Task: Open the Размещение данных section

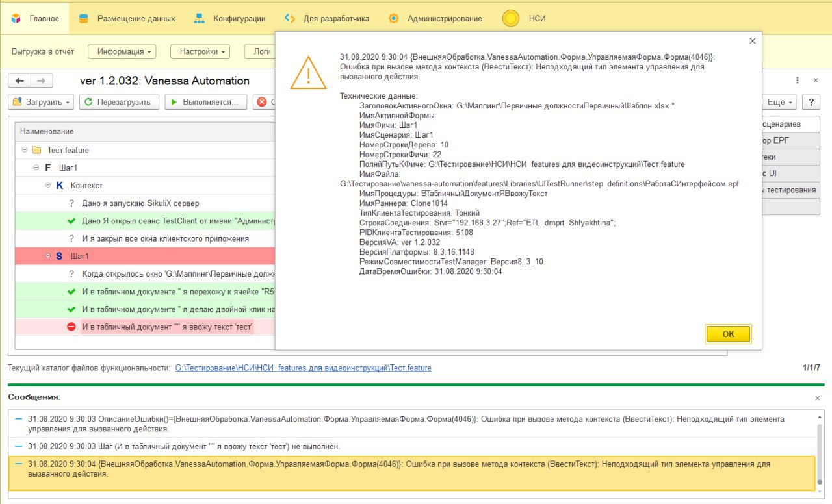Action: pyautogui.click(x=127, y=18)
